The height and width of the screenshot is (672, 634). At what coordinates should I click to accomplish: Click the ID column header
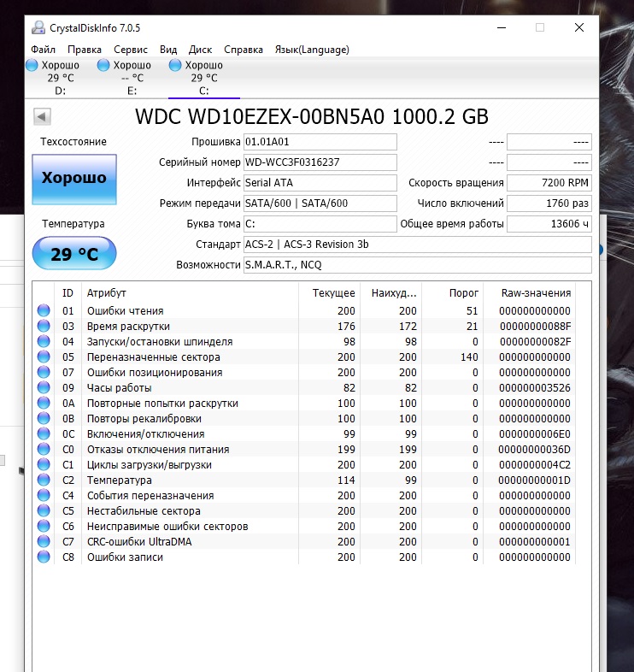pos(68,293)
